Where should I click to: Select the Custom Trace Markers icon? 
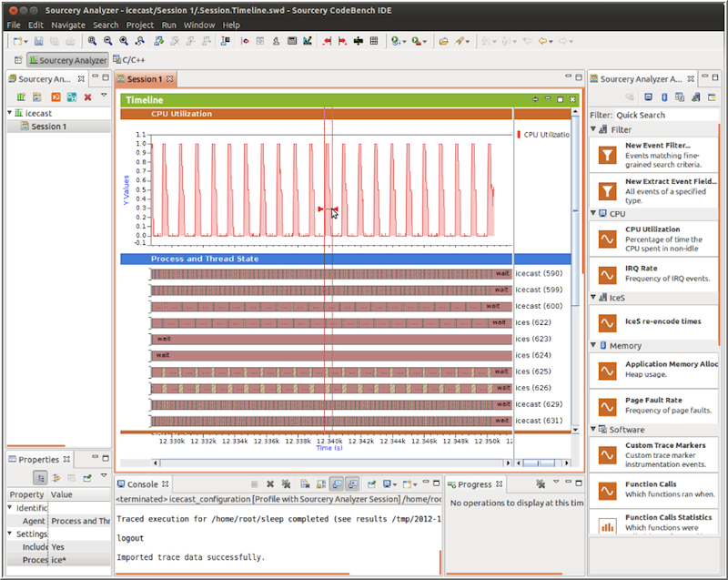(x=607, y=455)
